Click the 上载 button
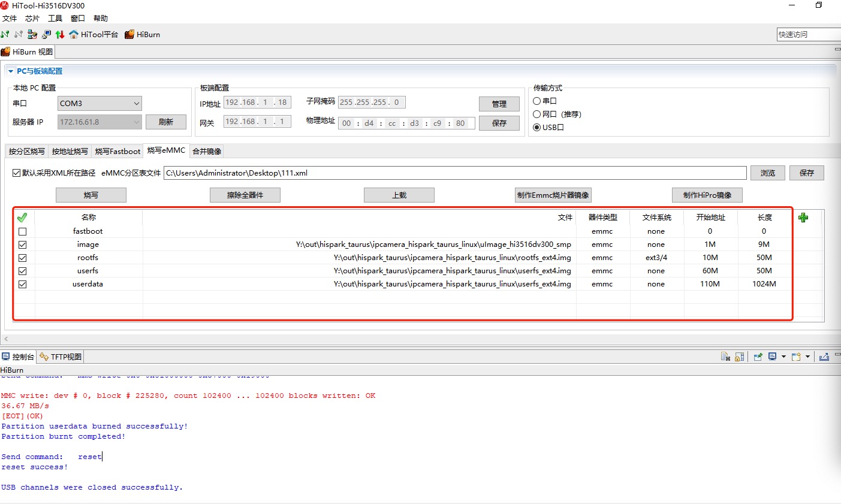 (x=399, y=195)
